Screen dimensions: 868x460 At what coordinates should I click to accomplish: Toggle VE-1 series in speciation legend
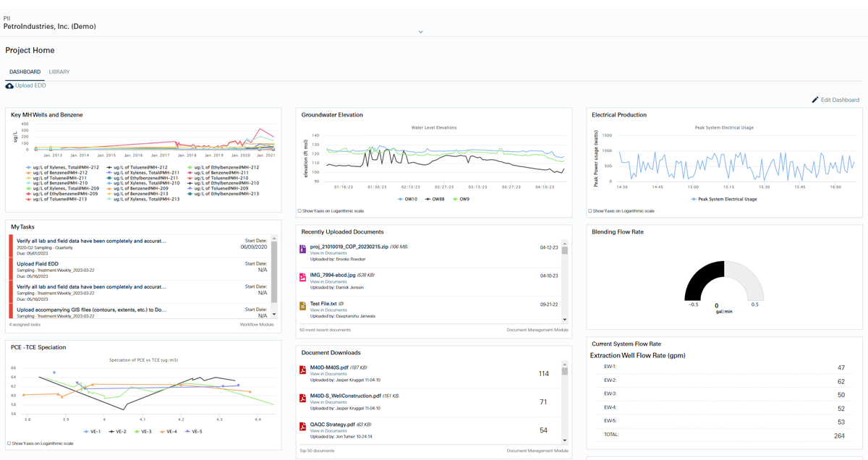(x=93, y=432)
